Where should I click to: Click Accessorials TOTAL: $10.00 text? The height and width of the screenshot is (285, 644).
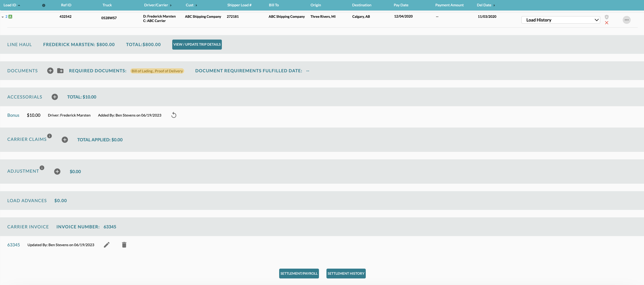coord(81,97)
